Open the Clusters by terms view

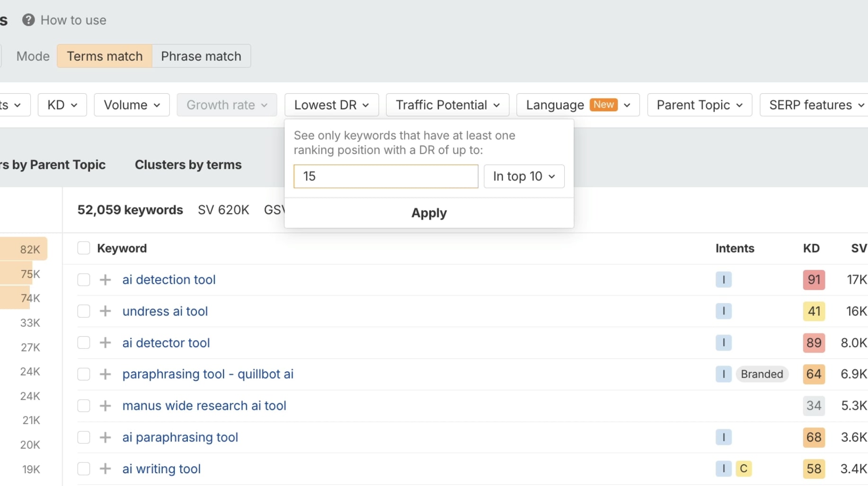[188, 165]
